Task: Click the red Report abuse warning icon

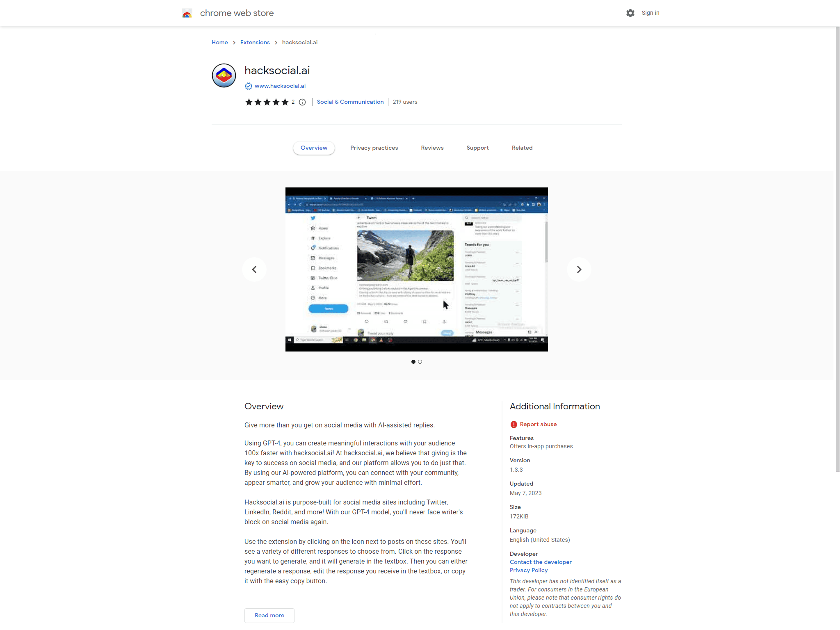Action: click(x=514, y=425)
